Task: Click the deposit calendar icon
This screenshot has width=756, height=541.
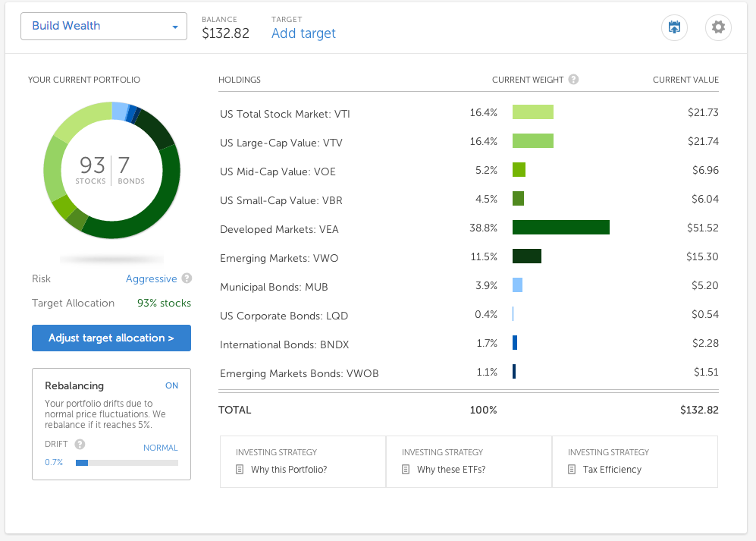Action: [674, 27]
